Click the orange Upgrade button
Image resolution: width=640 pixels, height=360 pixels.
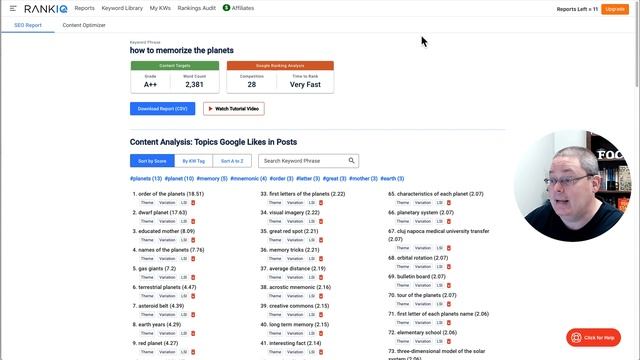coord(615,9)
